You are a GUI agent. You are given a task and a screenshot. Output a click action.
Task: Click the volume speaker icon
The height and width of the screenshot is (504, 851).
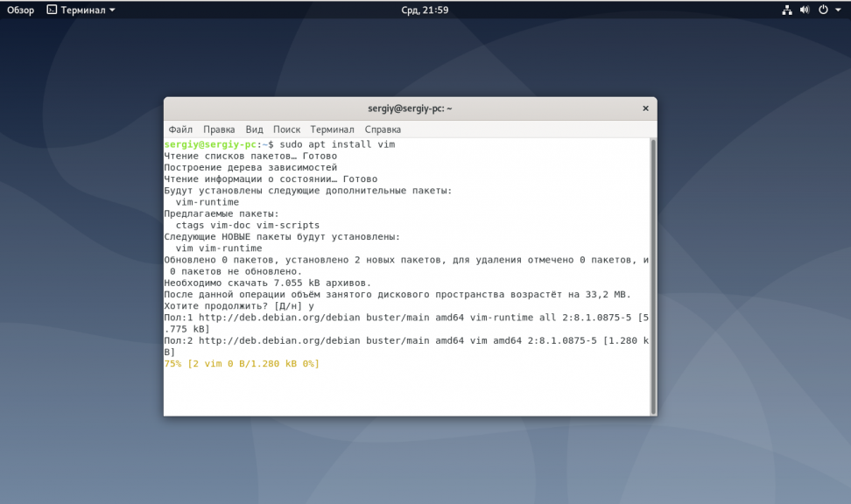(805, 10)
